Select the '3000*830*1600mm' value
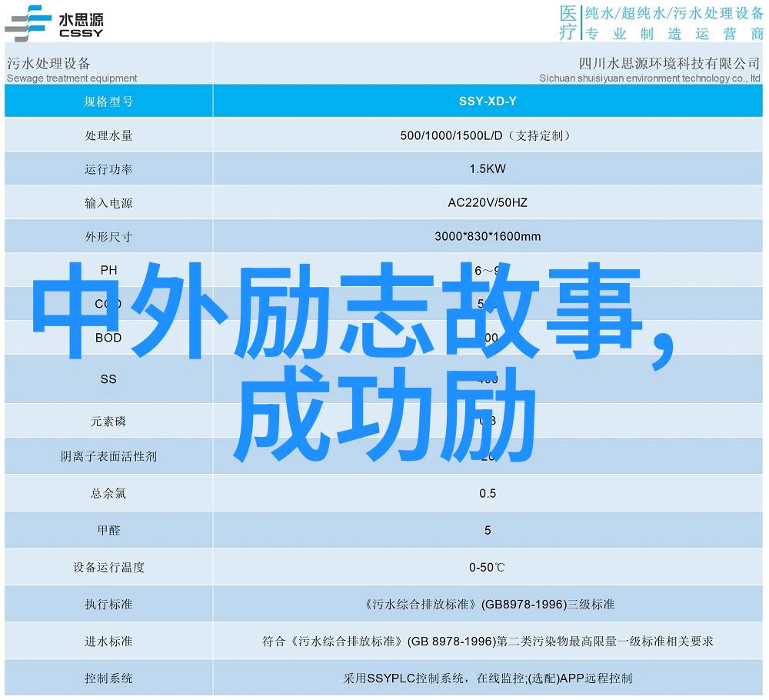Viewport: 769px width, 700px height. pos(488,236)
